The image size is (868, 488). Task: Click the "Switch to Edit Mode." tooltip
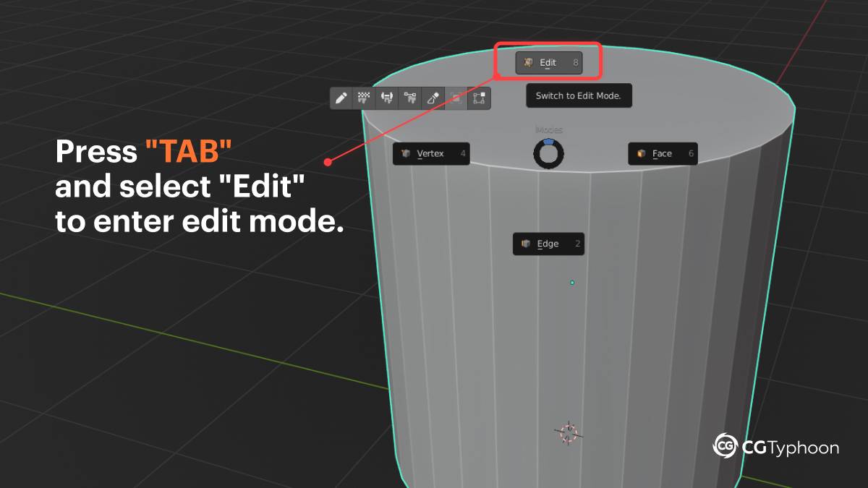pos(579,95)
